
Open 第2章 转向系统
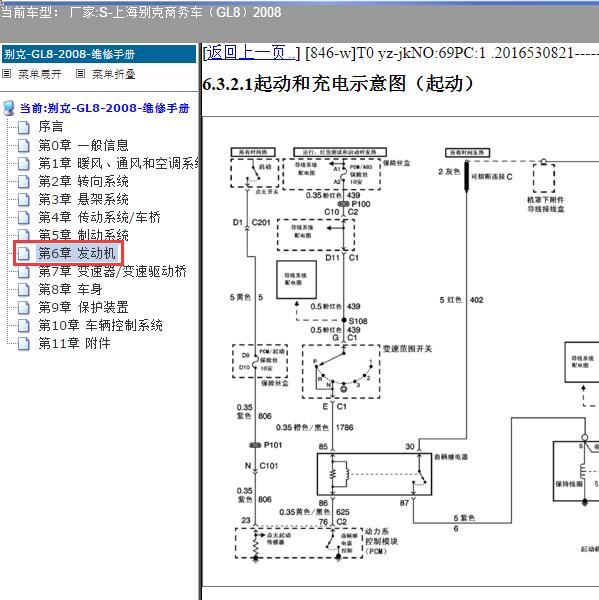(x=83, y=181)
